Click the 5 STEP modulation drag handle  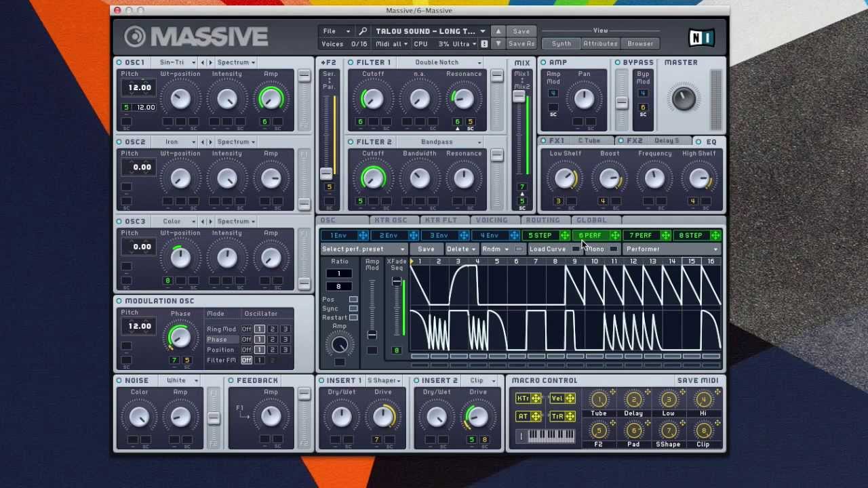[x=565, y=235]
